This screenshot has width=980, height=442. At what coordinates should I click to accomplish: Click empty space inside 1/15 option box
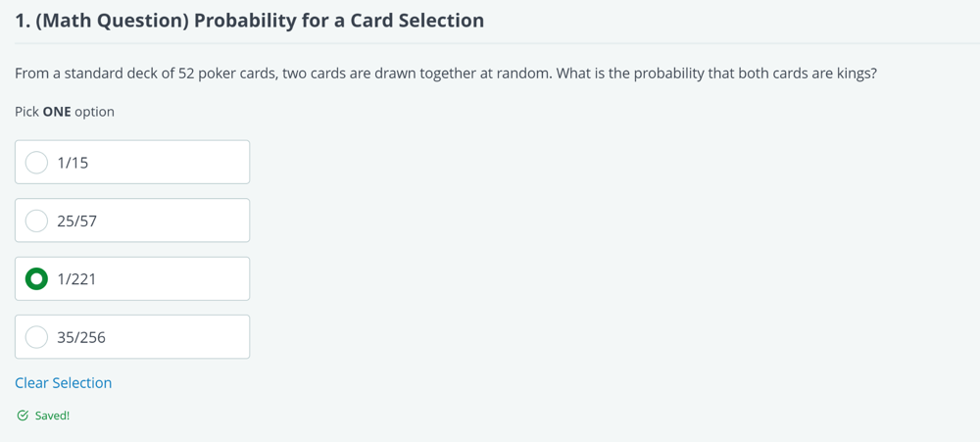coord(175,163)
